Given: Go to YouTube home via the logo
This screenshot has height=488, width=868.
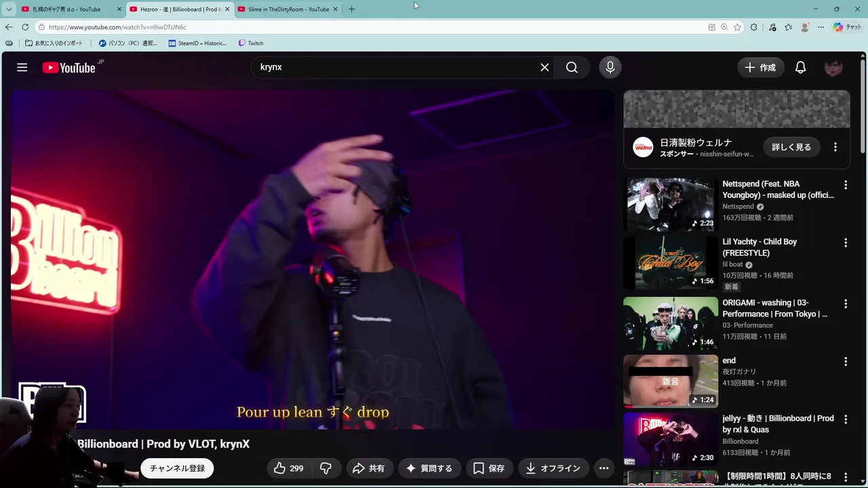Looking at the screenshot, I should (x=68, y=67).
